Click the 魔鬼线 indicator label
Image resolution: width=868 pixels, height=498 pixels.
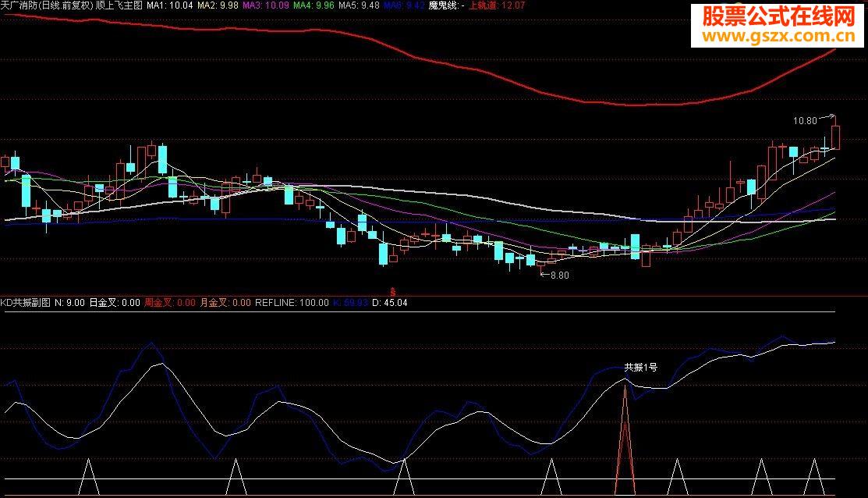[x=446, y=5]
